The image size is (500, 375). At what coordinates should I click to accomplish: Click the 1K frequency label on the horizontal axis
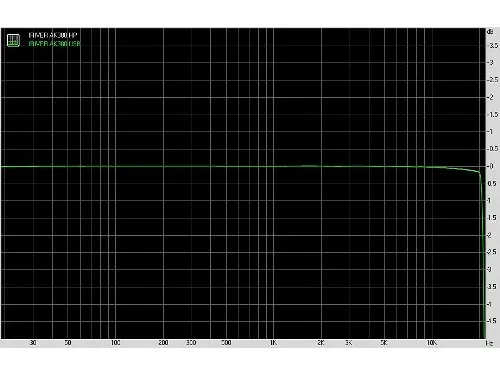pos(273,343)
